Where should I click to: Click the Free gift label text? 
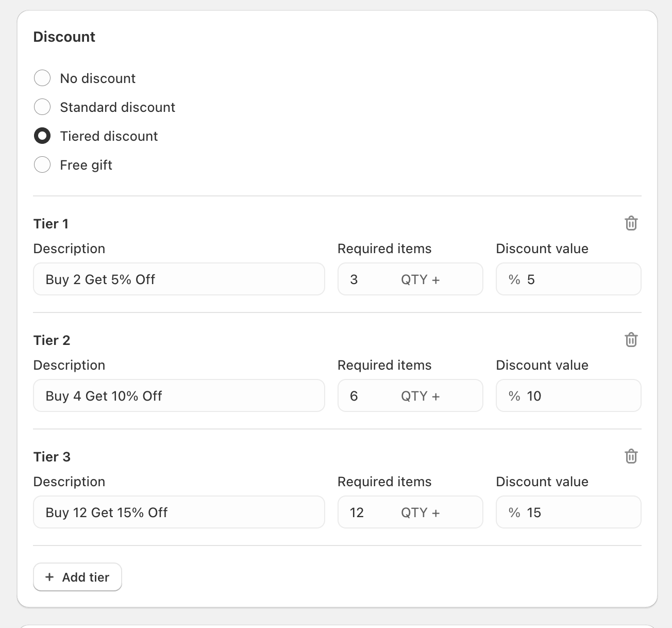pos(86,165)
